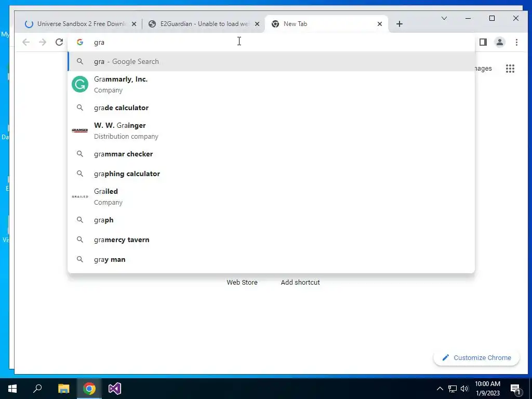
Task: Open the taskbar clock and date
Action: coord(487,389)
